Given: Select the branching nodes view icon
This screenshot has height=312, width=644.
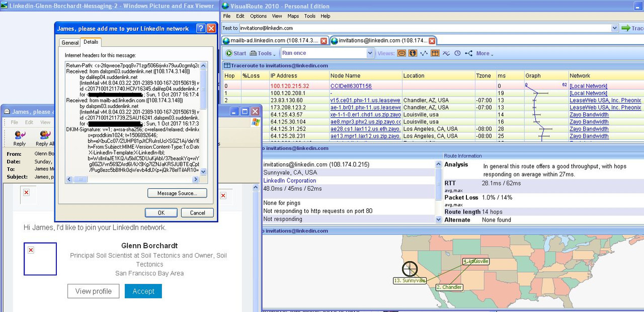Looking at the screenshot, I should [468, 53].
